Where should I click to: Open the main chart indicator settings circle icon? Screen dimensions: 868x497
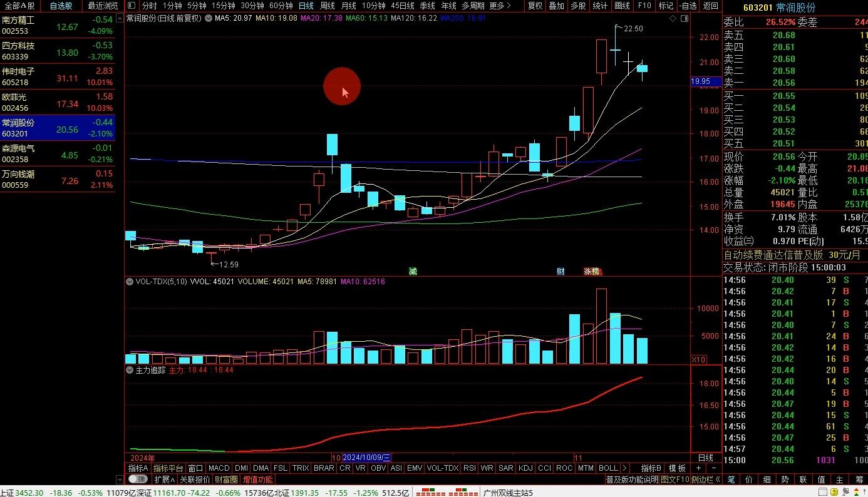point(209,18)
